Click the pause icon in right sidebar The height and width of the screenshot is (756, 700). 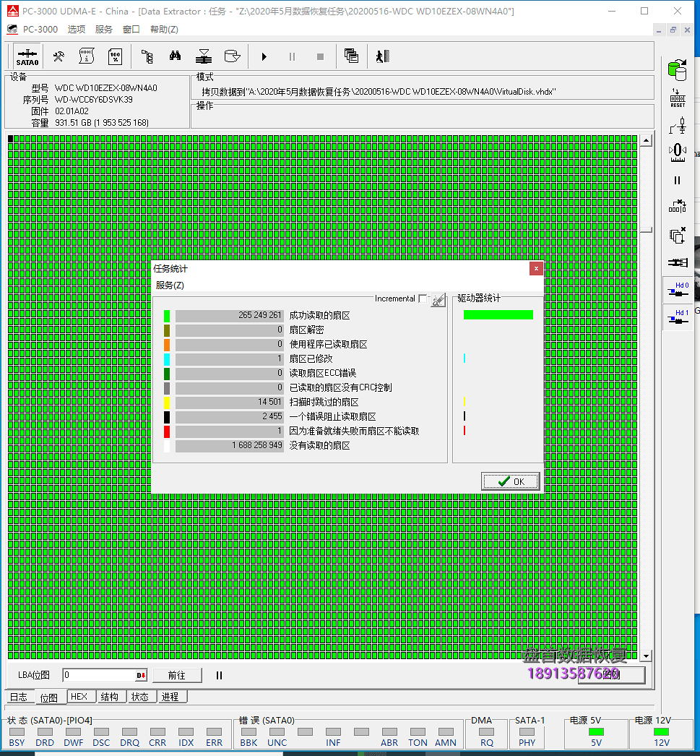678,180
